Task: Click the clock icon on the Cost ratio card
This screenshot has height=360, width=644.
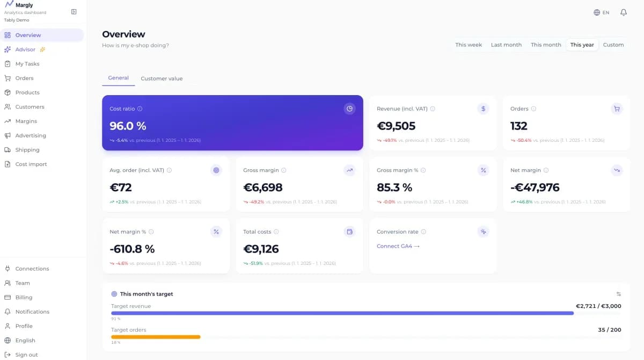Action: pos(349,109)
